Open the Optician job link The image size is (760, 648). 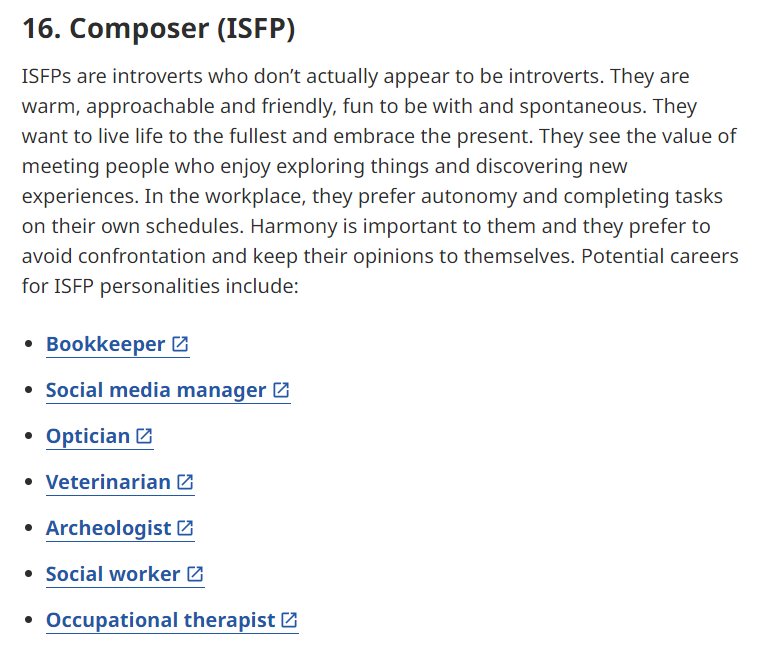click(88, 437)
